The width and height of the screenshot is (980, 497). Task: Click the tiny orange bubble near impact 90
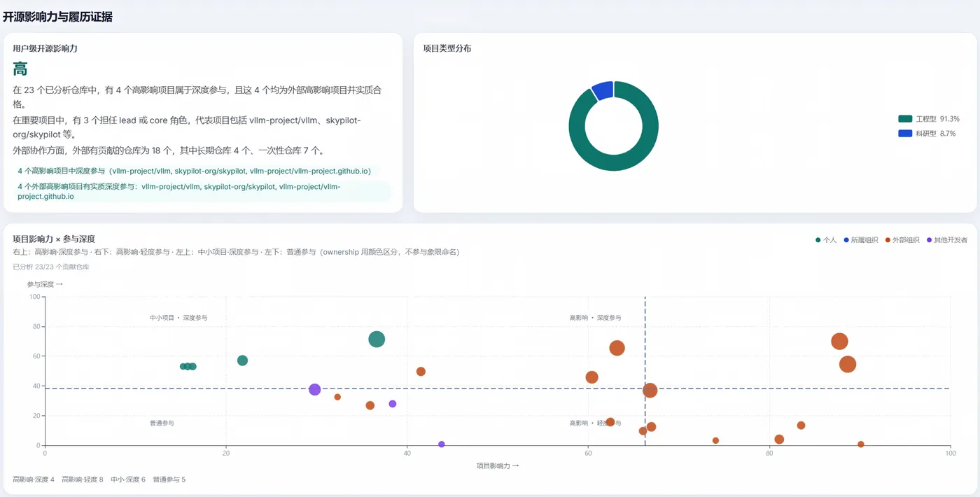[861, 444]
